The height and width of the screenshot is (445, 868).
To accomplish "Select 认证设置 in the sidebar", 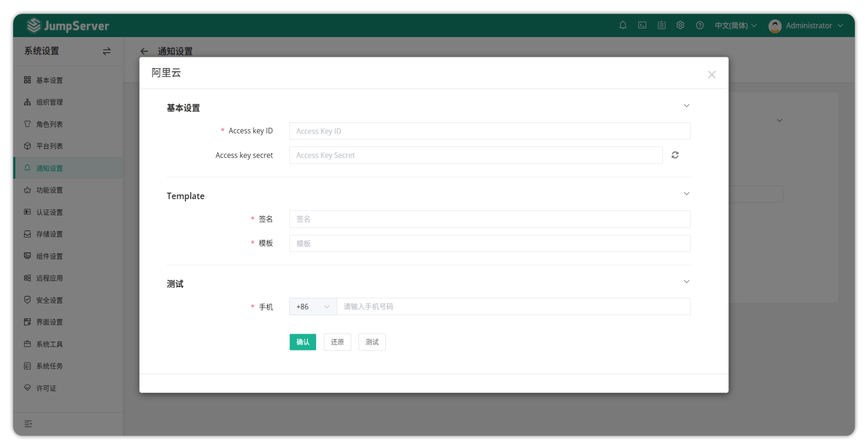I will [x=49, y=212].
